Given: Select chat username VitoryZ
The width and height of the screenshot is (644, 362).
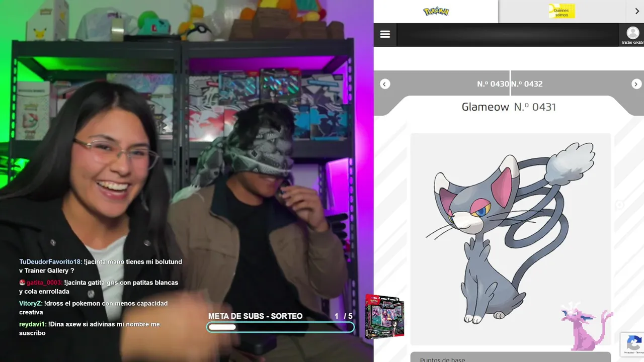Looking at the screenshot, I should coord(30,303).
